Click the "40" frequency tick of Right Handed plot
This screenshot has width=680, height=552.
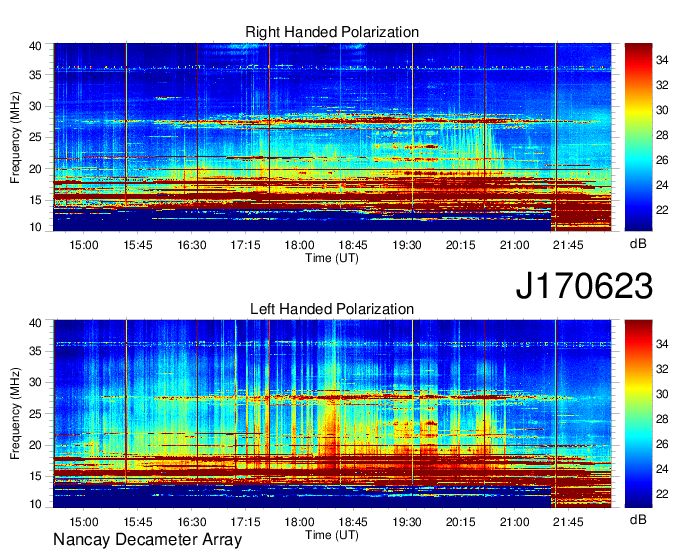[x=36, y=46]
